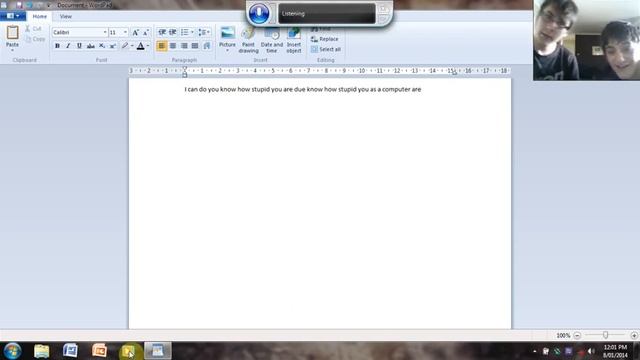This screenshot has width=640, height=360.
Task: Select align text right
Action: point(184,46)
